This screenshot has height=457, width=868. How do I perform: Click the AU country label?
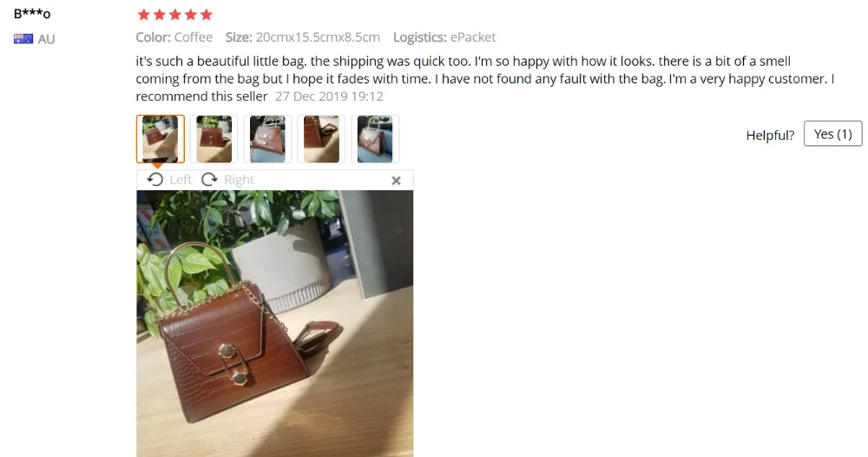pos(47,39)
